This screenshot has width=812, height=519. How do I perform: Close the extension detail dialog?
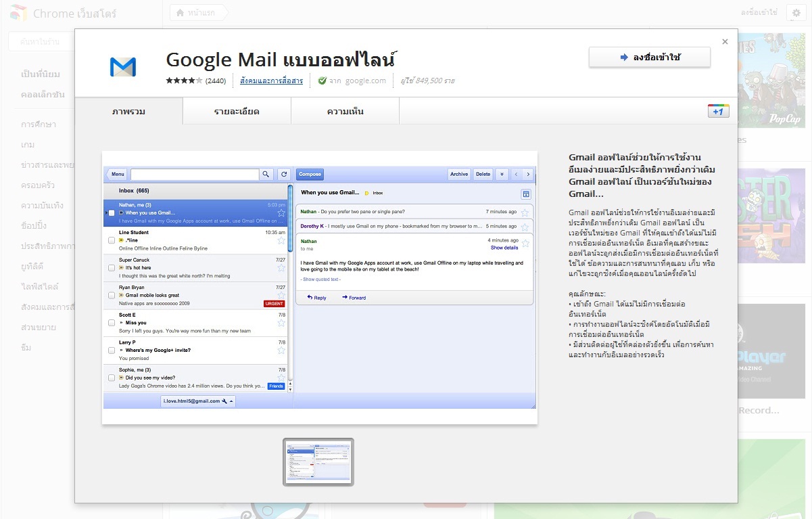click(x=725, y=42)
